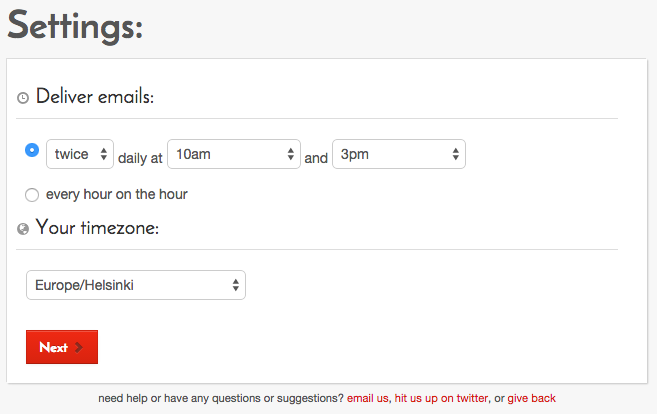657x414 pixels.
Task: Click the 'give back' link
Action: [531, 398]
